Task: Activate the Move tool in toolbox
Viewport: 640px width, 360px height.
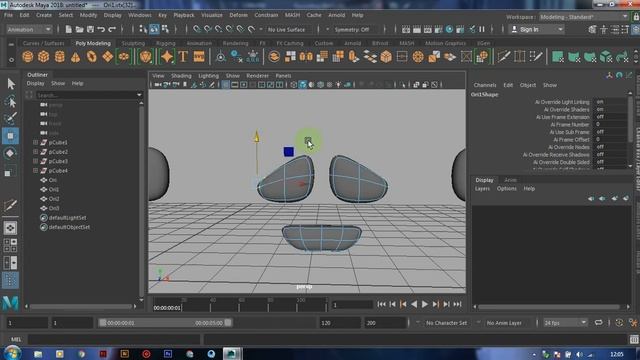Action: (x=11, y=136)
